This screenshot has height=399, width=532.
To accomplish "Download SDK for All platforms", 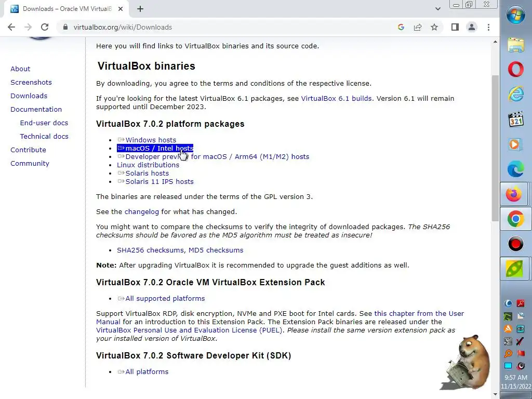I will 143,372.
